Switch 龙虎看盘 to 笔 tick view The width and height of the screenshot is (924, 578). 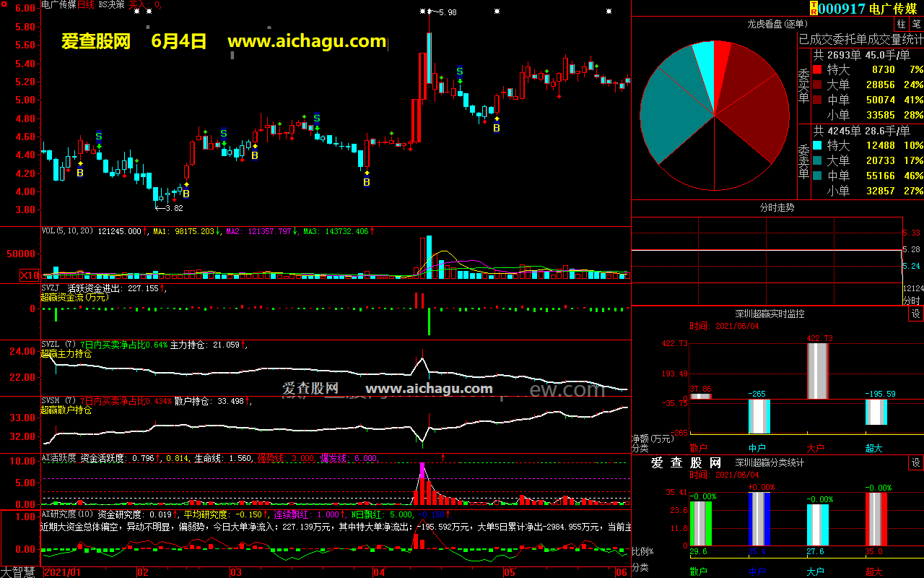click(x=916, y=24)
